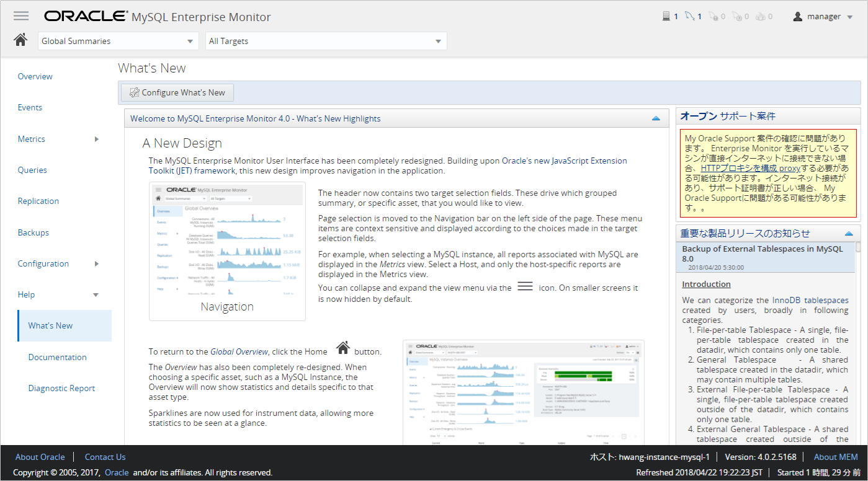Screen dimensions: 868x481
Task: Open Queries in the navigation bar
Action: coord(32,170)
